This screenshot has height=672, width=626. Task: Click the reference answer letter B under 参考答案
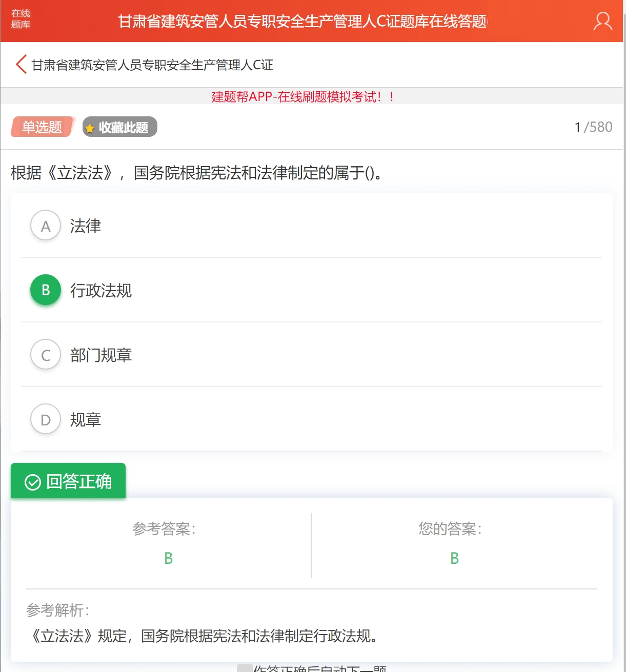tap(168, 558)
